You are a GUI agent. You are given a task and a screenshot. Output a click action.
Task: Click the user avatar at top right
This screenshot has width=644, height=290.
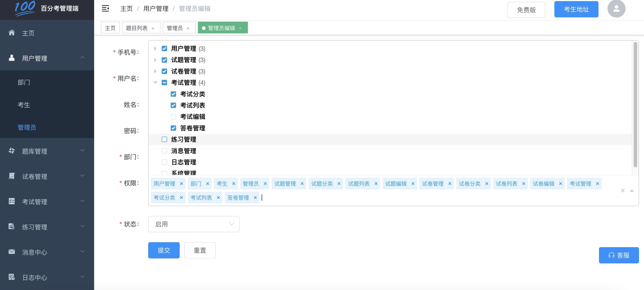(x=616, y=9)
